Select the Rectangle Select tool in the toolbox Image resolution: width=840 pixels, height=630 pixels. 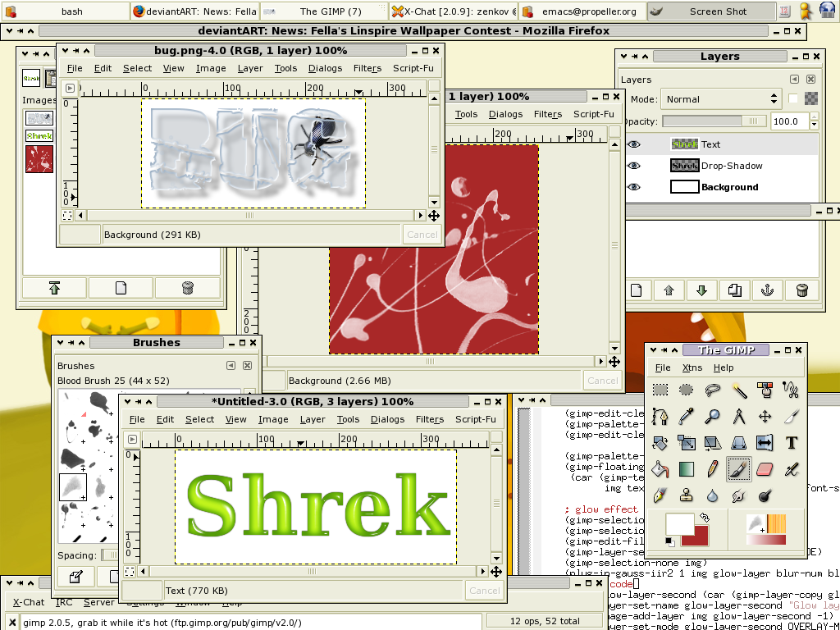(660, 390)
